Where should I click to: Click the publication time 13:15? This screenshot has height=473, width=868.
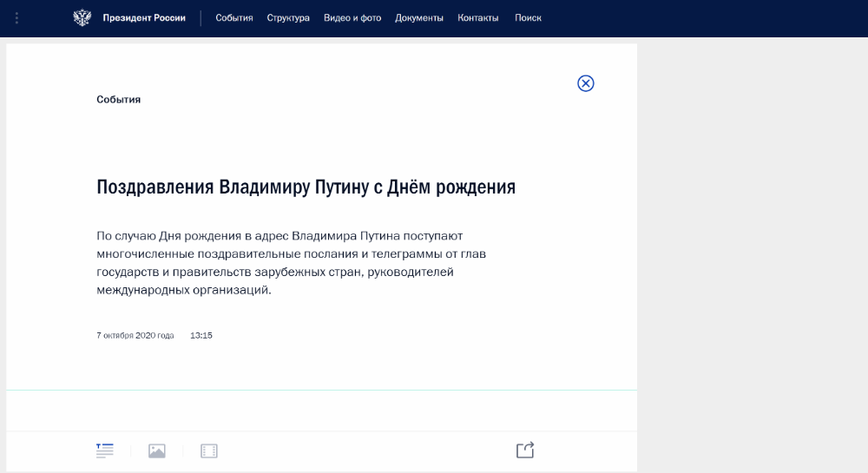click(x=201, y=335)
